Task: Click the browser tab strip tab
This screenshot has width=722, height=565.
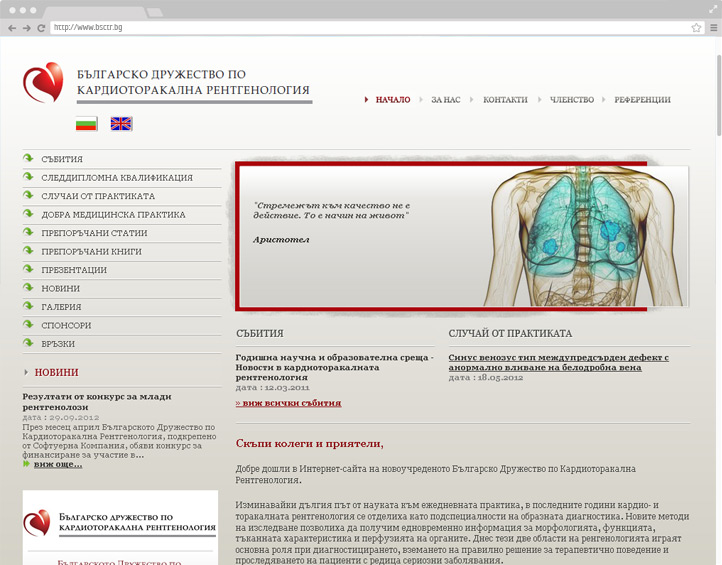Action: point(96,12)
